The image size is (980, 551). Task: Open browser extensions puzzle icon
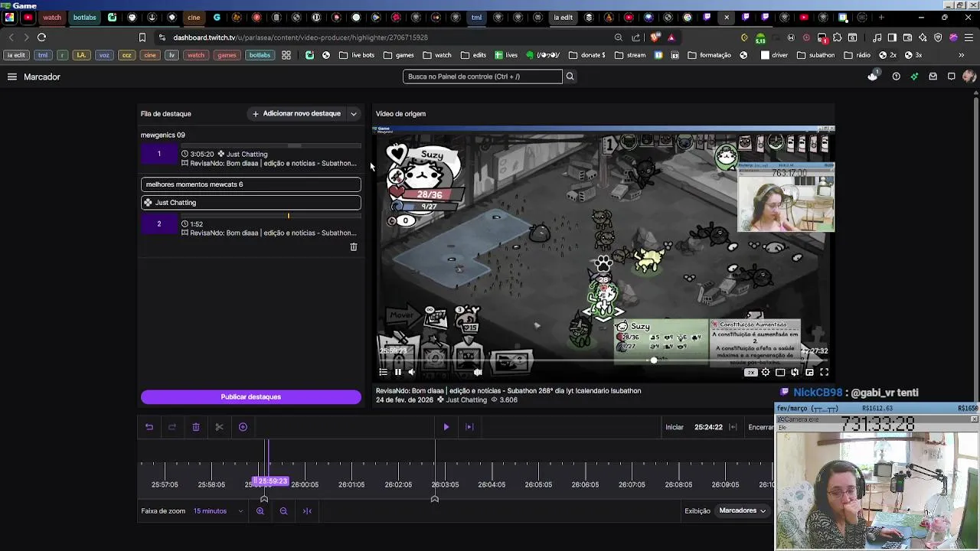tap(837, 37)
